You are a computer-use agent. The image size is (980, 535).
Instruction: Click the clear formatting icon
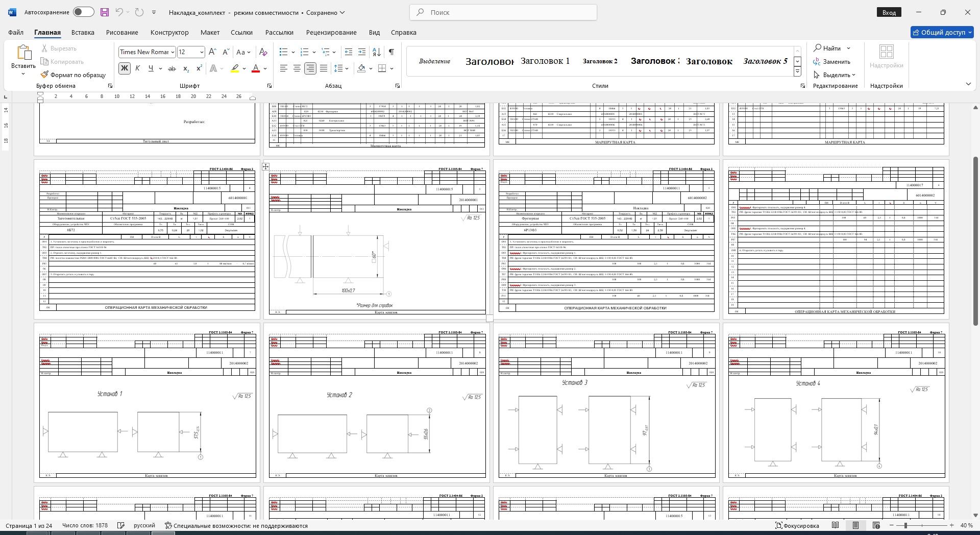pos(263,52)
